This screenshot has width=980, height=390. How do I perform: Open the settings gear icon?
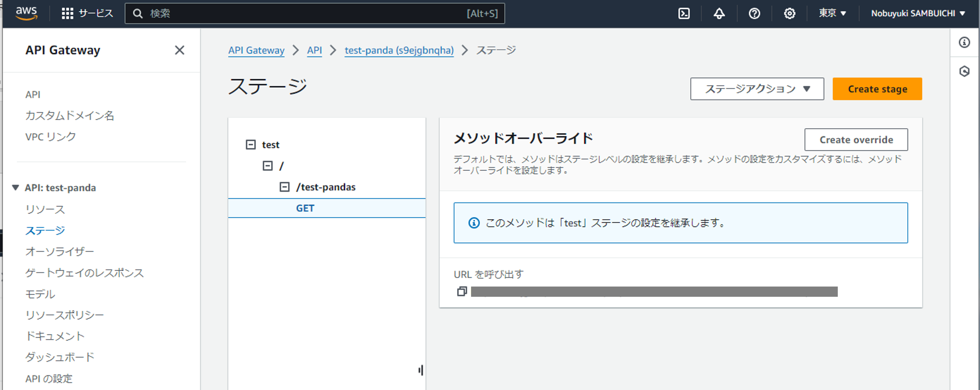coord(789,14)
